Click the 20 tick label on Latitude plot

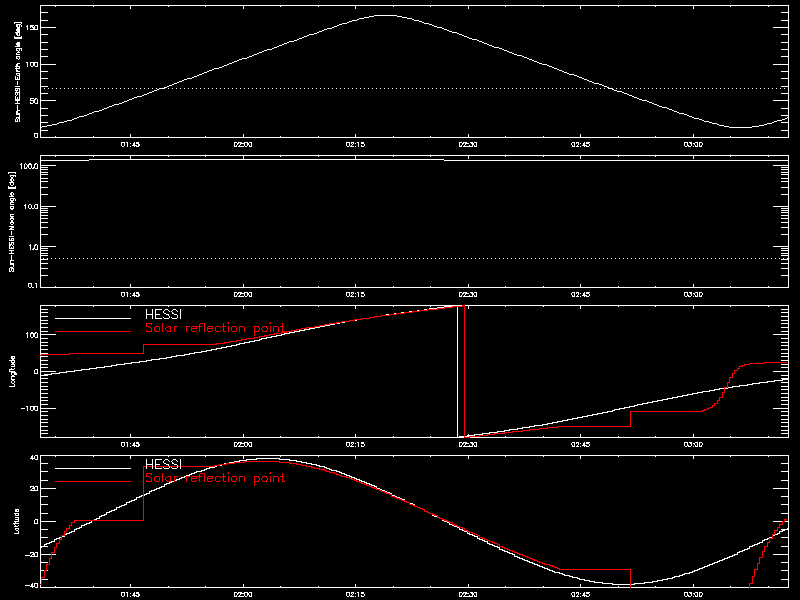pos(34,488)
